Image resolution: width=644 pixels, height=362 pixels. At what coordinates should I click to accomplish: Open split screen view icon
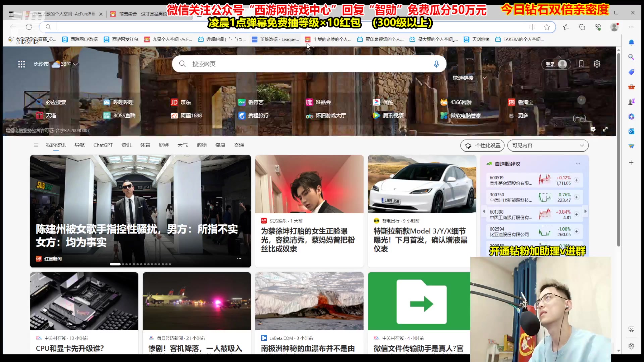click(532, 27)
